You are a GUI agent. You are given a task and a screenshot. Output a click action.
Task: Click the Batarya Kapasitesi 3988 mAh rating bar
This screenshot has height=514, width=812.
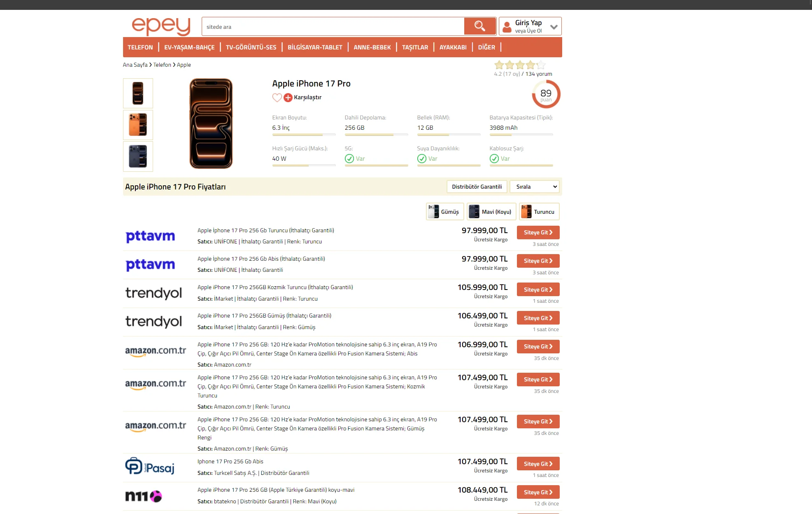[x=521, y=135]
